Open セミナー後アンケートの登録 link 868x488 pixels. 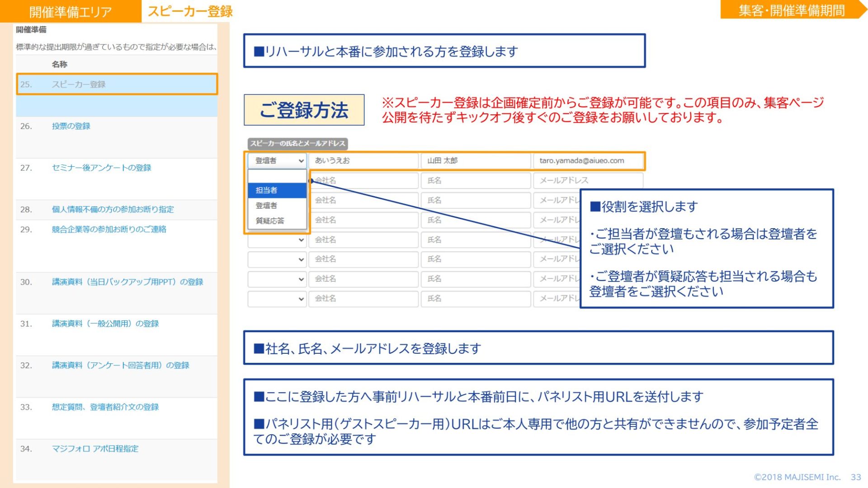coord(101,168)
